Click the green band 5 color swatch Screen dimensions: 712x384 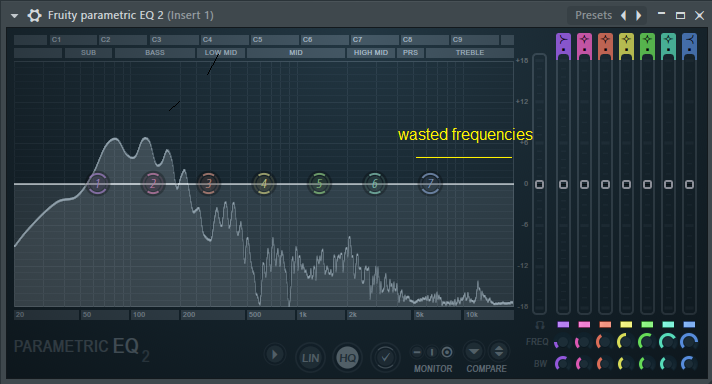tap(647, 325)
